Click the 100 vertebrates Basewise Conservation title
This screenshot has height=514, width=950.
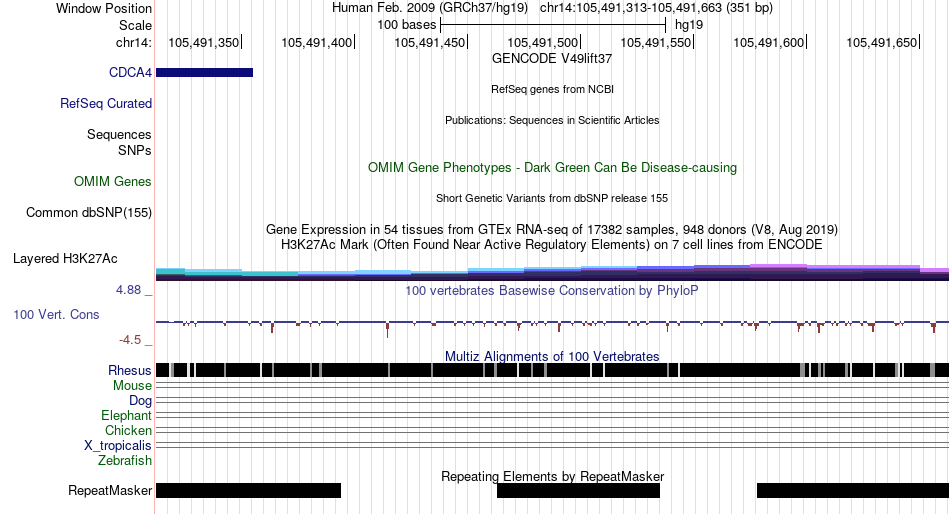552,290
